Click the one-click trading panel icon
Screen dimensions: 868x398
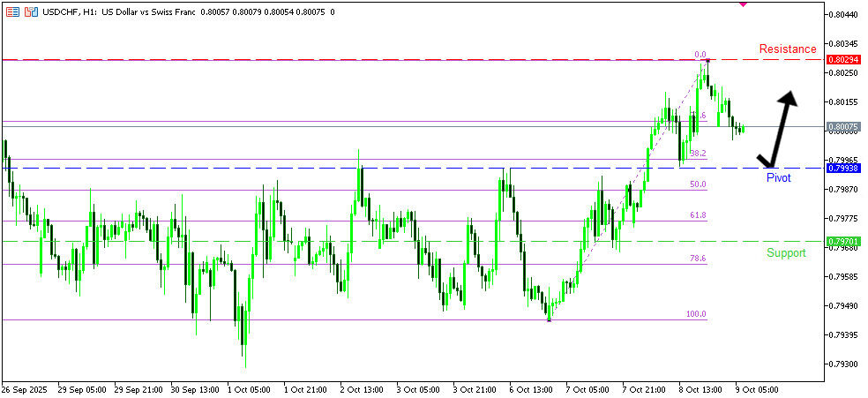[x=32, y=12]
